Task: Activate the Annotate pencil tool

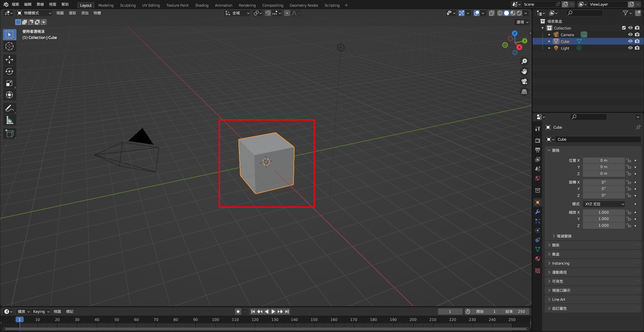Action: coord(9,108)
